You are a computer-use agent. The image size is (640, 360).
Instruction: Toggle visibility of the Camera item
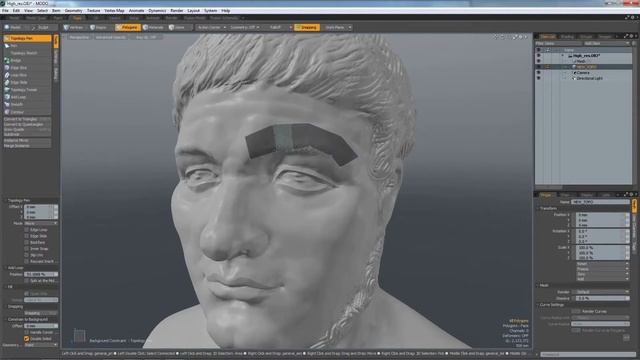[x=539, y=73]
